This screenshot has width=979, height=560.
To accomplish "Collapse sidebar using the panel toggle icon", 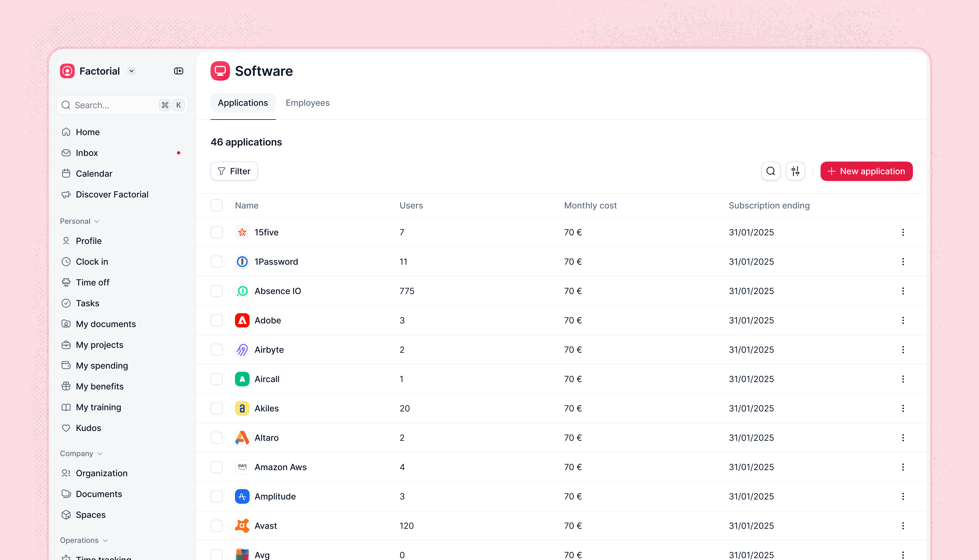I will 178,71.
